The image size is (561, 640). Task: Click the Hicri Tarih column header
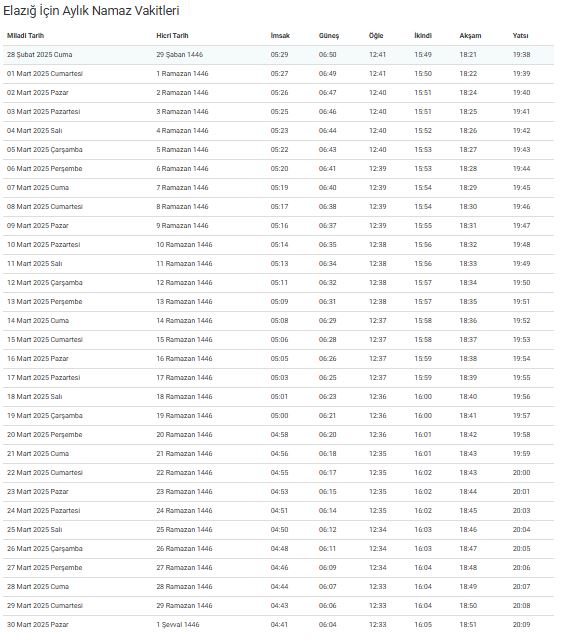coord(172,36)
